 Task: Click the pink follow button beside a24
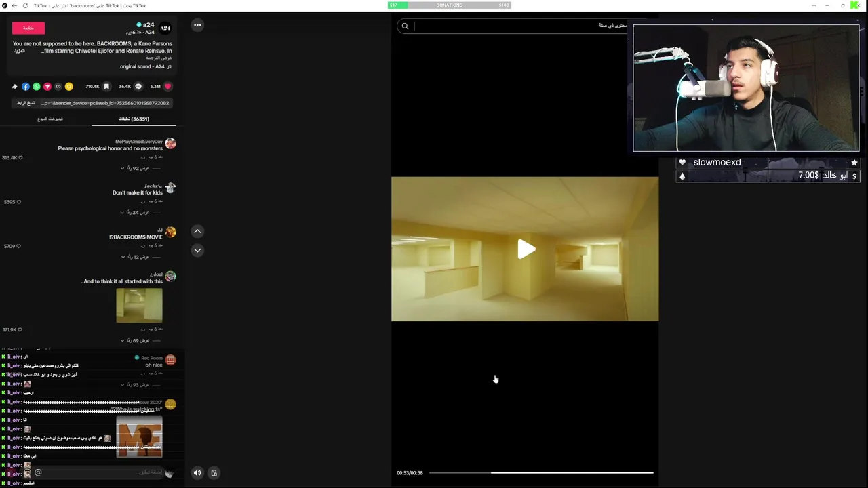tap(28, 28)
